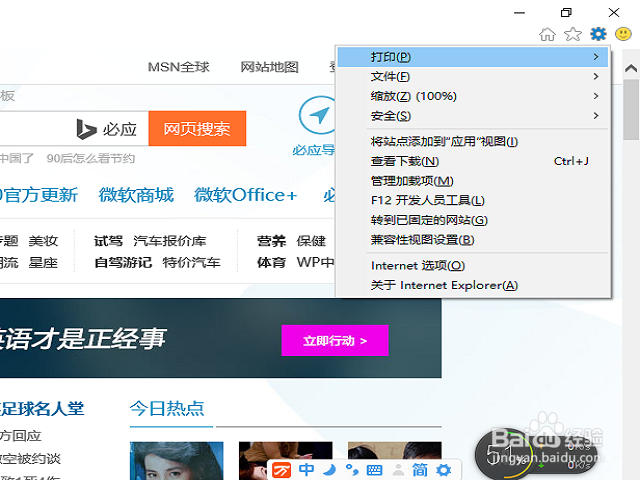This screenshot has width=640, height=480.
Task: Click the orange 网页搜索 button
Action: pos(197,129)
